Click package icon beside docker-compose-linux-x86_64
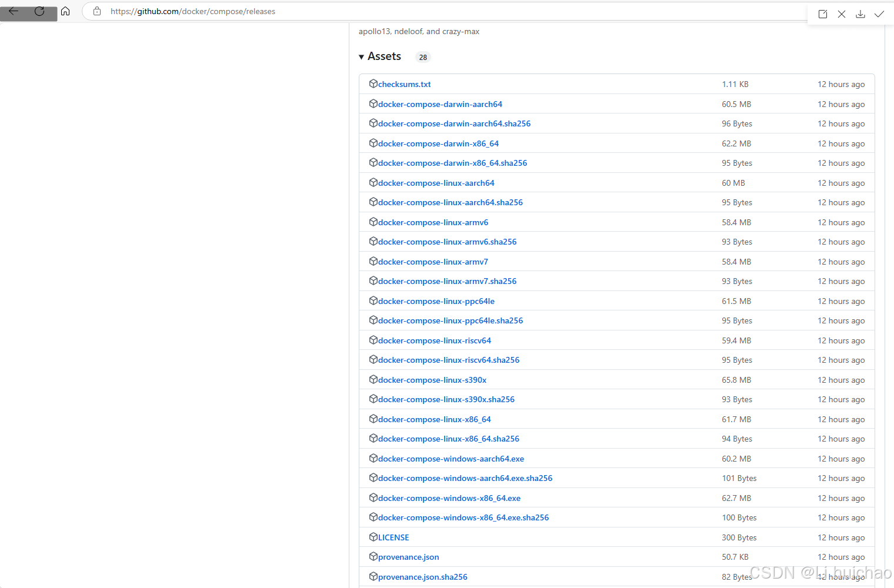The width and height of the screenshot is (894, 588). click(373, 419)
